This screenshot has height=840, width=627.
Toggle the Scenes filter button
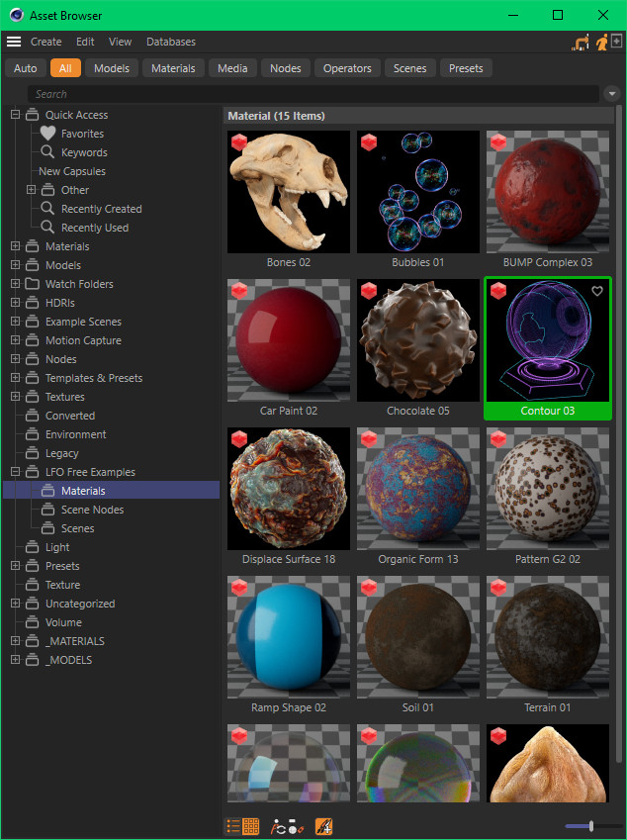point(409,68)
